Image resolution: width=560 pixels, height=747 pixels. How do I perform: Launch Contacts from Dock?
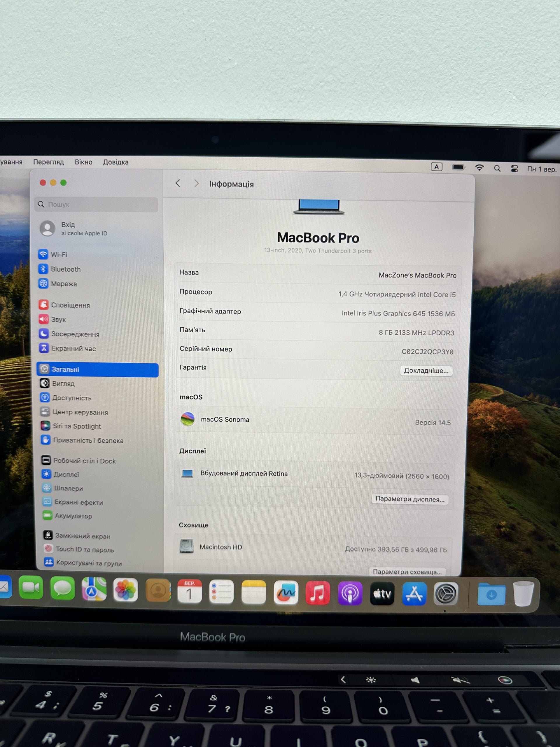coord(158,590)
